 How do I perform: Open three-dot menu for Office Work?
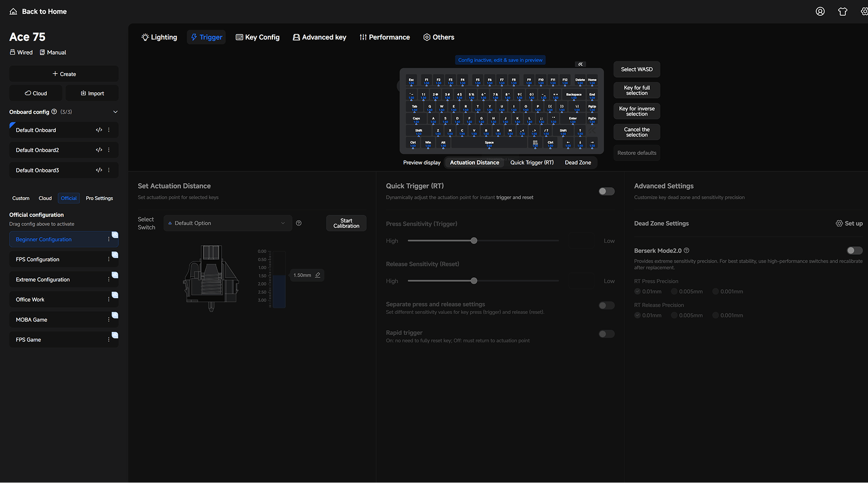pyautogui.click(x=109, y=299)
